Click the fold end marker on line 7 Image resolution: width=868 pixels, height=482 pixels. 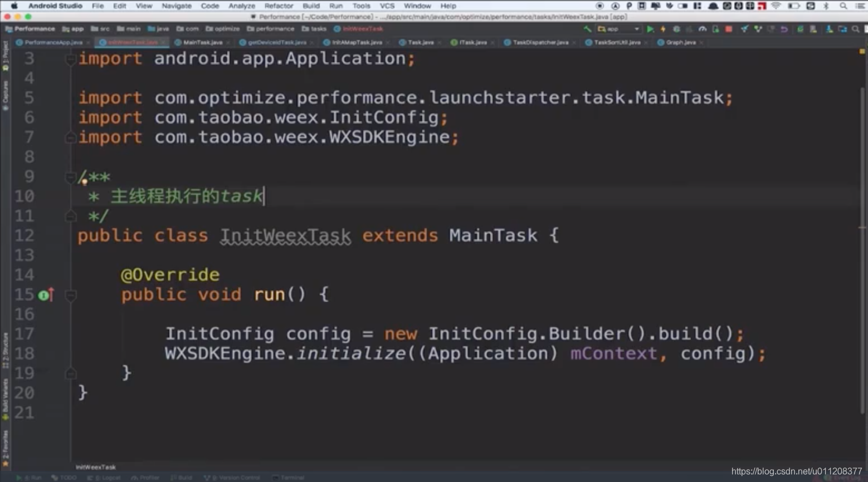pyautogui.click(x=70, y=137)
